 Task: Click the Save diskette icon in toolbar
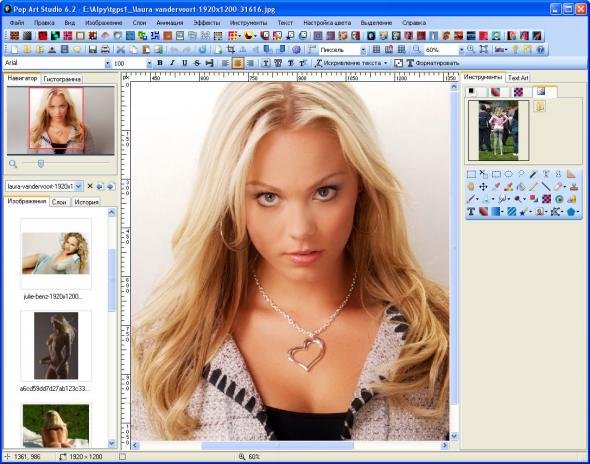[93, 49]
